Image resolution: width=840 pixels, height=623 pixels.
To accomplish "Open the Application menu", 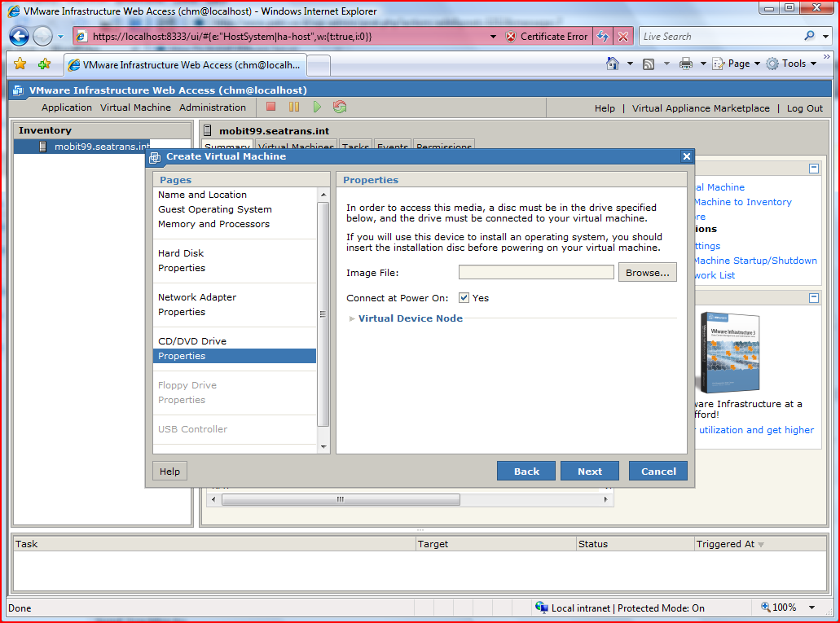I will tap(67, 107).
